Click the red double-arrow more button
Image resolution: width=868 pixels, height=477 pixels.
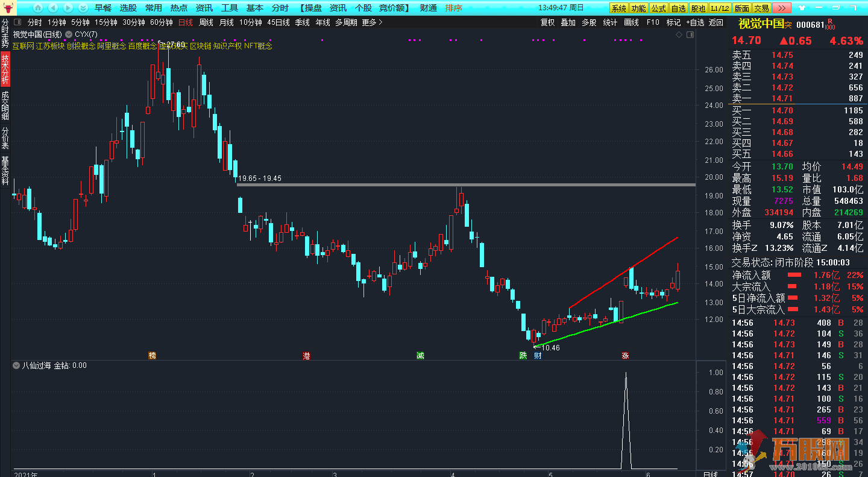[782, 8]
